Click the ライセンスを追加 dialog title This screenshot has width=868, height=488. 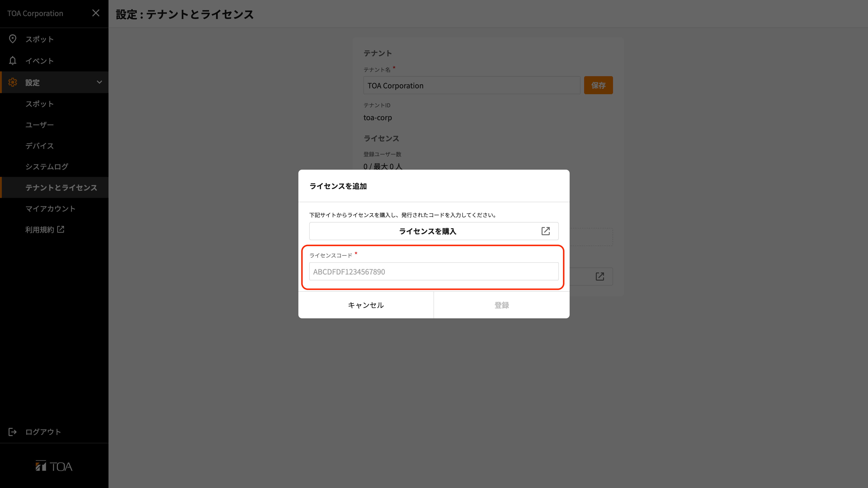coord(338,186)
